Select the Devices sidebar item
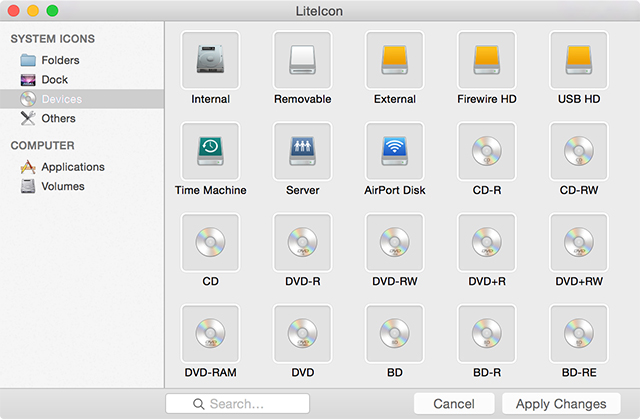This screenshot has width=640, height=419. [x=82, y=99]
